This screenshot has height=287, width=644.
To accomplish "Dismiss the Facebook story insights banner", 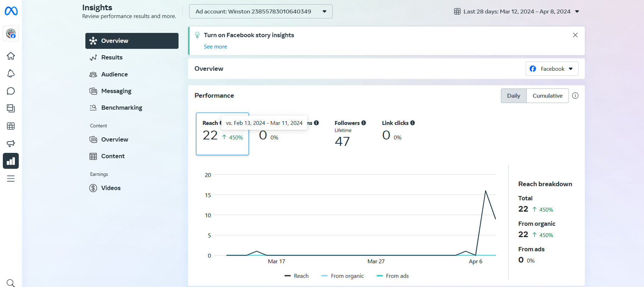I will click(575, 35).
